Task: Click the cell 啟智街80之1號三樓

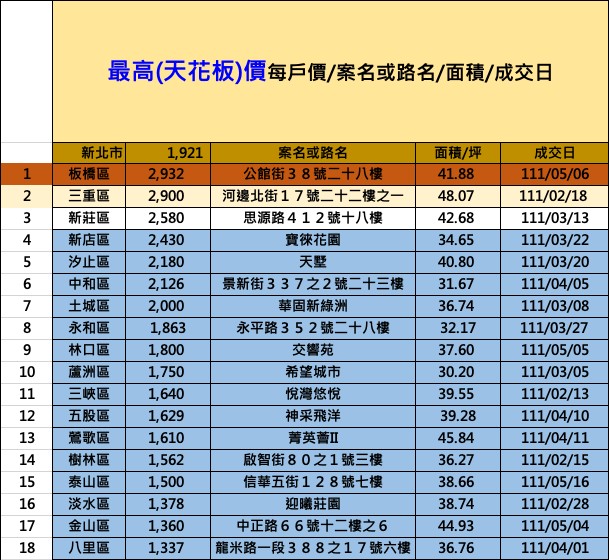Action: point(313,460)
